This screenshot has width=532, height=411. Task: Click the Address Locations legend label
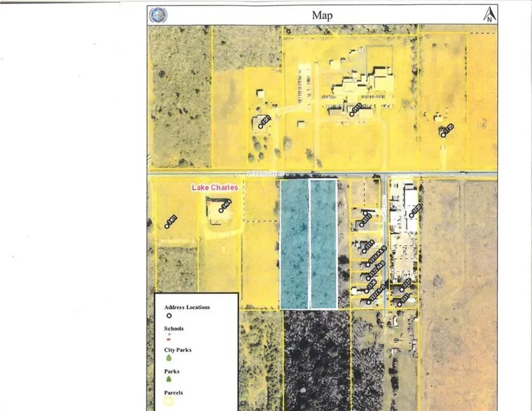pos(188,307)
